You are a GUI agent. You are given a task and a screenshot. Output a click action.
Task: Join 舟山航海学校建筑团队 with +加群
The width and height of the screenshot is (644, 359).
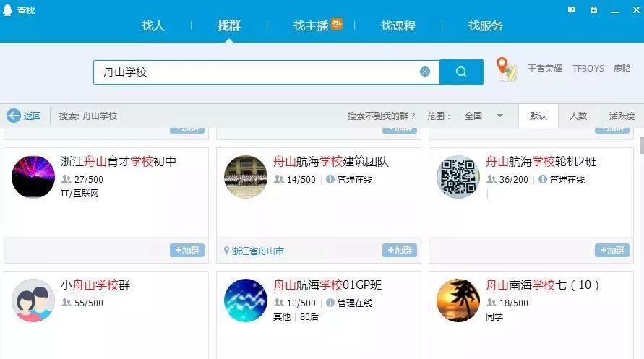click(399, 250)
